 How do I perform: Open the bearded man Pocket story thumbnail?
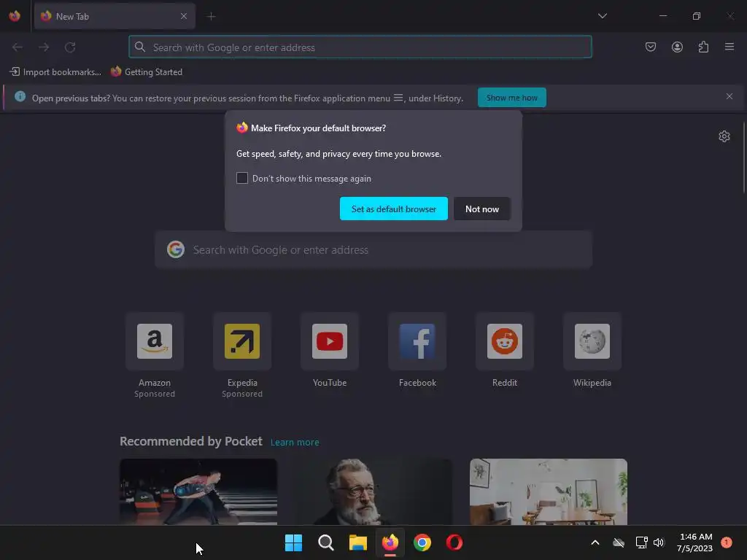[373, 491]
